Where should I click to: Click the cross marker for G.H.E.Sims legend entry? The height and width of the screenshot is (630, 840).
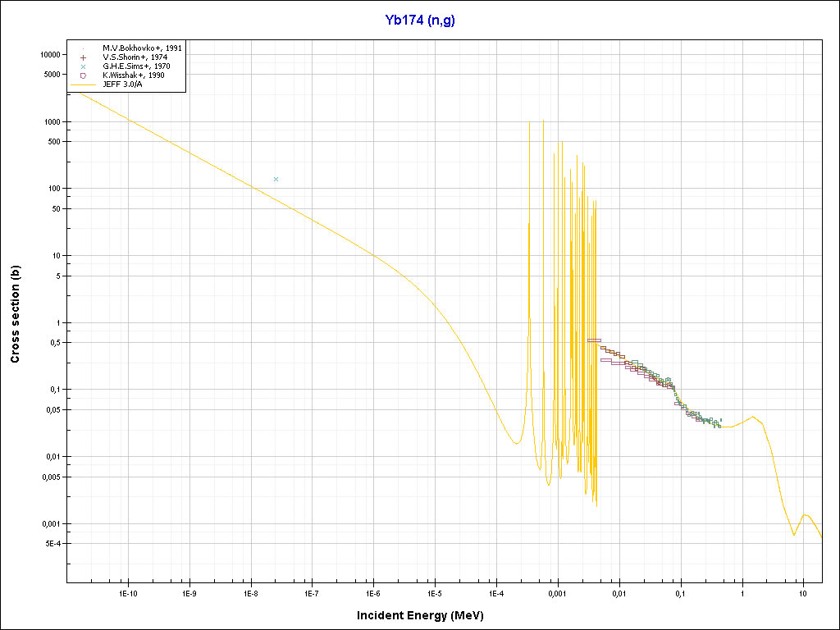pyautogui.click(x=84, y=66)
